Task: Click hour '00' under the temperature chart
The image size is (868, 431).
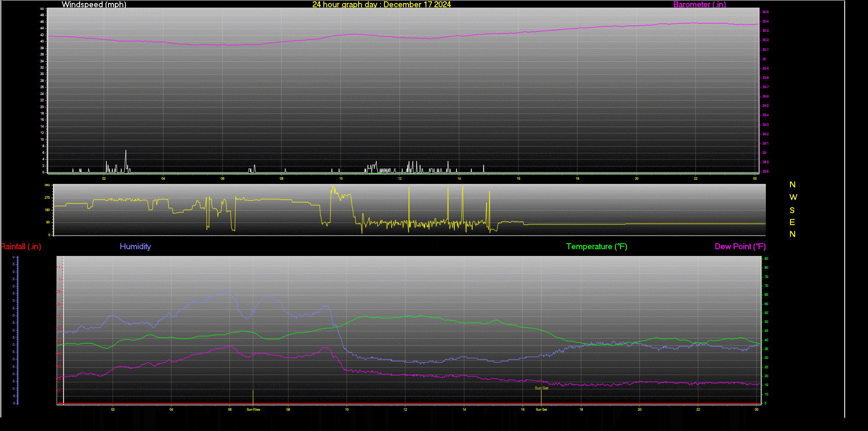Action: coord(757,409)
